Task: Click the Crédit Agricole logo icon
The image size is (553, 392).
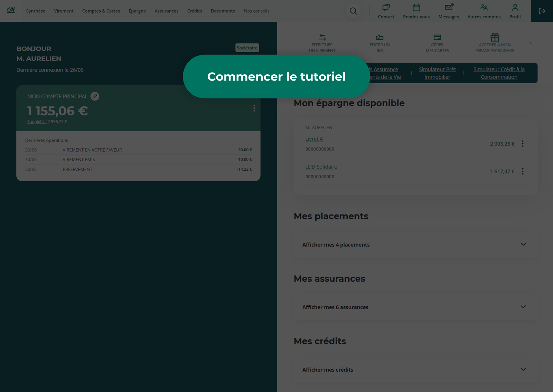Action: click(11, 10)
